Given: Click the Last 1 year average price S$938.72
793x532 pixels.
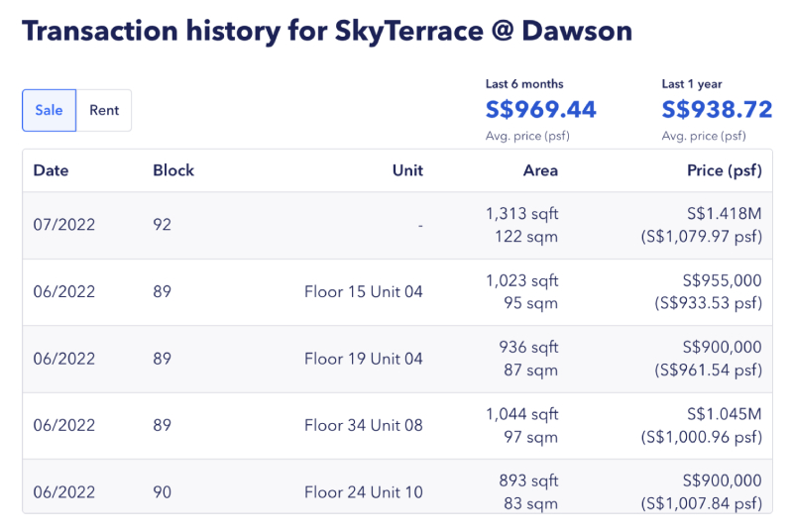Looking at the screenshot, I should [717, 109].
